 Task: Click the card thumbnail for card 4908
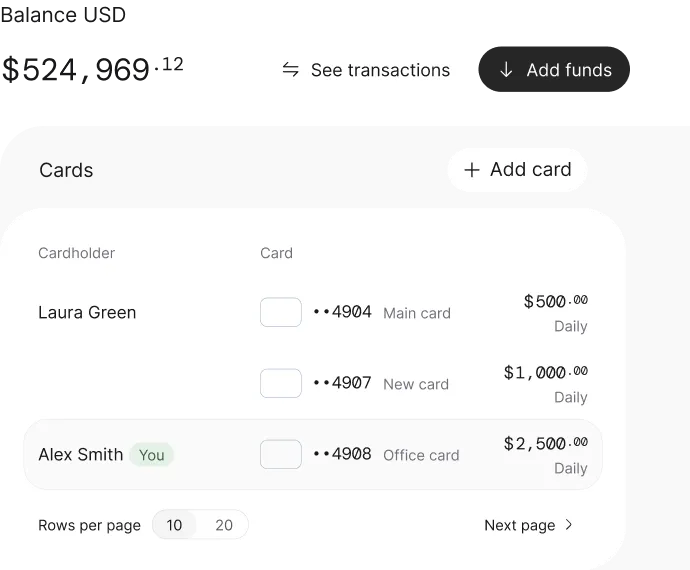(281, 454)
